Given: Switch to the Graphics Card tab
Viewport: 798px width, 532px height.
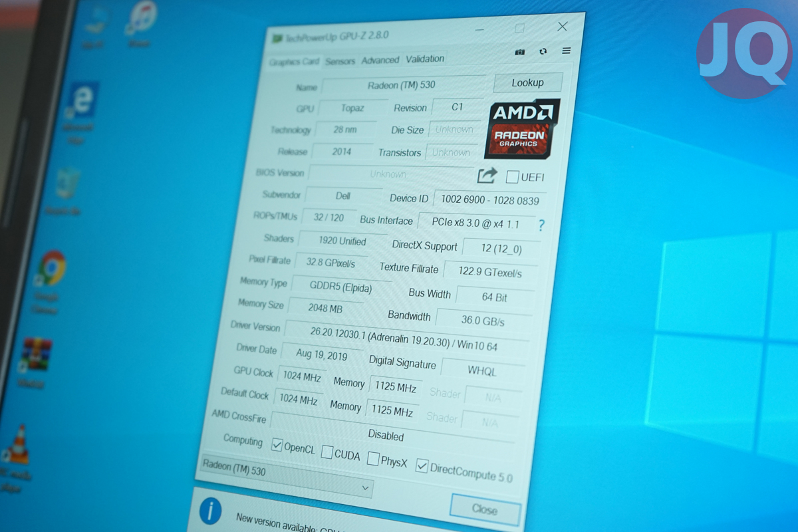Looking at the screenshot, I should (x=295, y=62).
